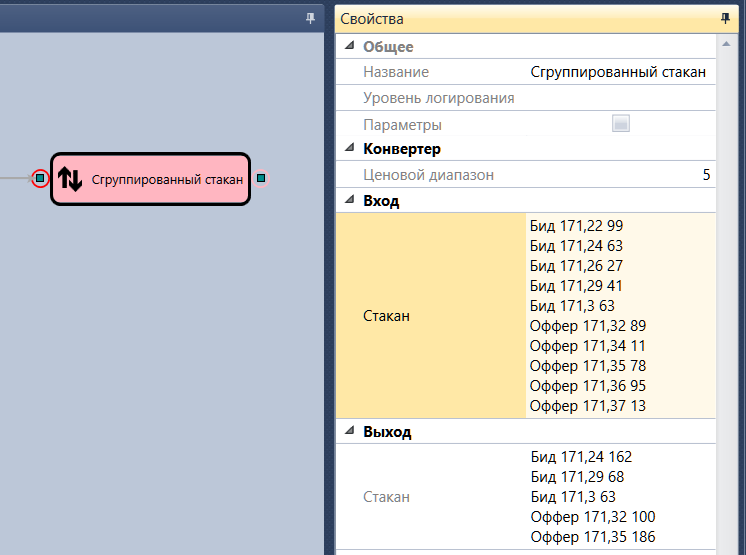
Task: Click the pin icon on the diagram panel
Action: (x=310, y=19)
